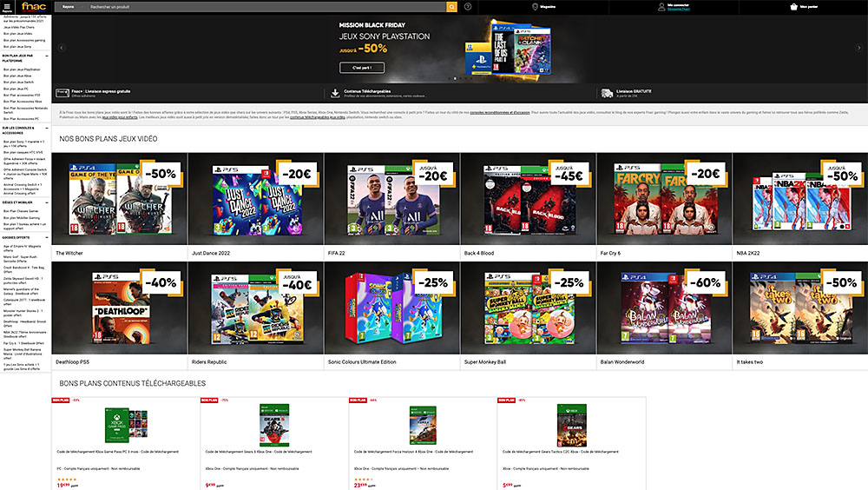Open the FIFA 22 deal thumbnail
This screenshot has height=490, width=868.
click(x=391, y=199)
